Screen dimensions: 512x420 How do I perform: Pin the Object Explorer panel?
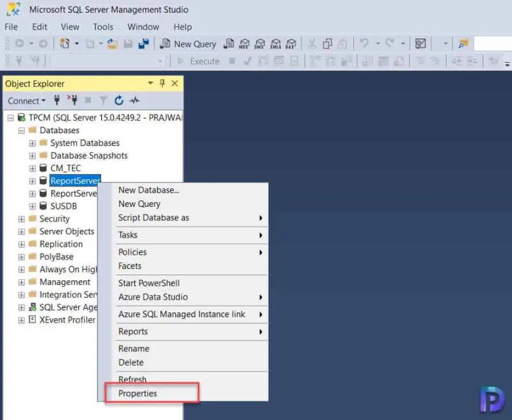(163, 83)
